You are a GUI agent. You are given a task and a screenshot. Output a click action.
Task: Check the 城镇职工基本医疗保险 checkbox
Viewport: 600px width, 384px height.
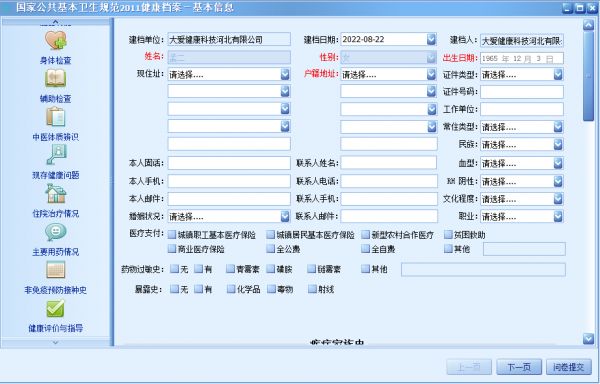[172, 234]
